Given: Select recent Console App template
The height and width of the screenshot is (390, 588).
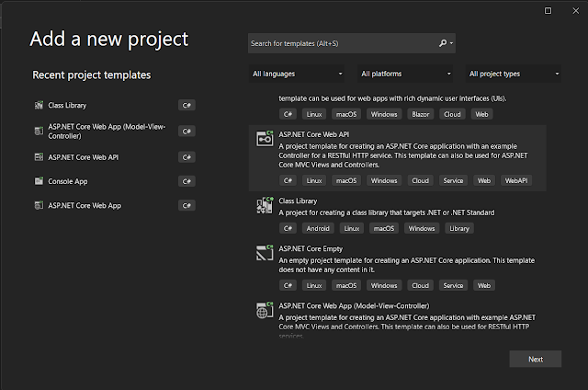Looking at the screenshot, I should click(69, 181).
